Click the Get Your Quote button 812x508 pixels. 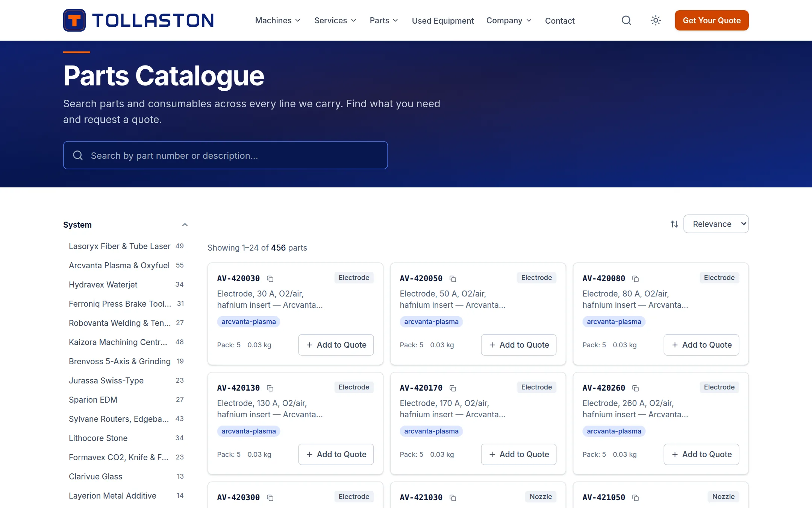(712, 20)
